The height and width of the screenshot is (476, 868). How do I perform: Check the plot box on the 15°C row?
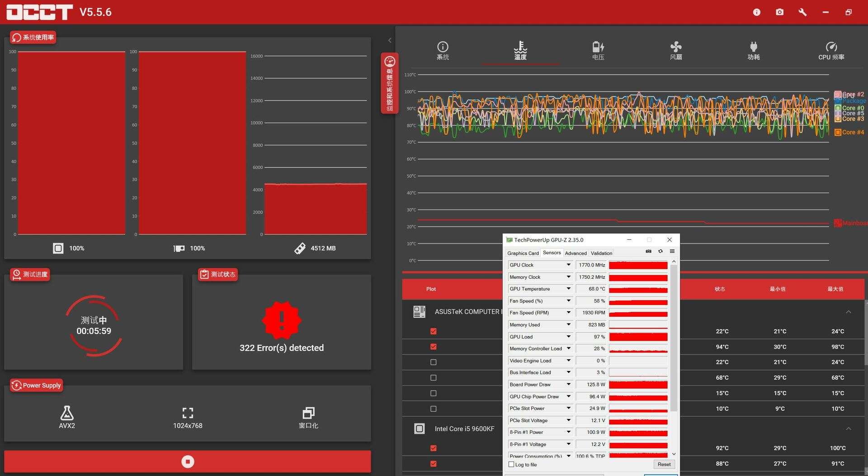click(x=434, y=393)
